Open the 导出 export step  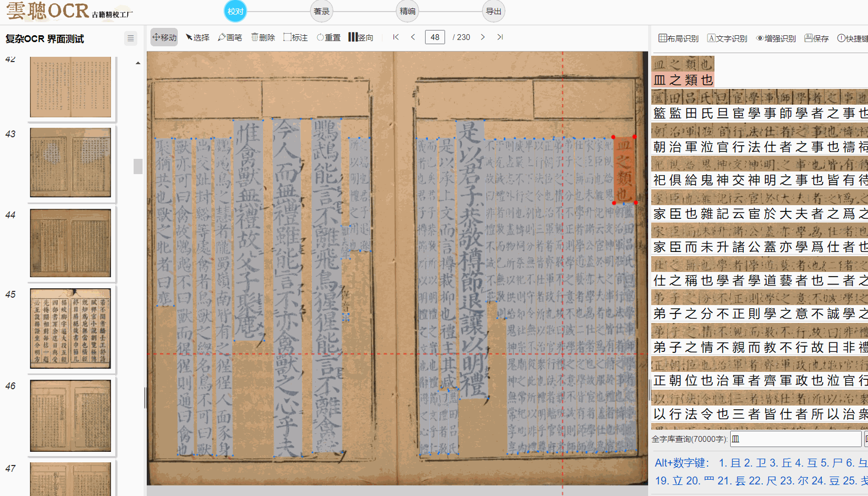[493, 11]
